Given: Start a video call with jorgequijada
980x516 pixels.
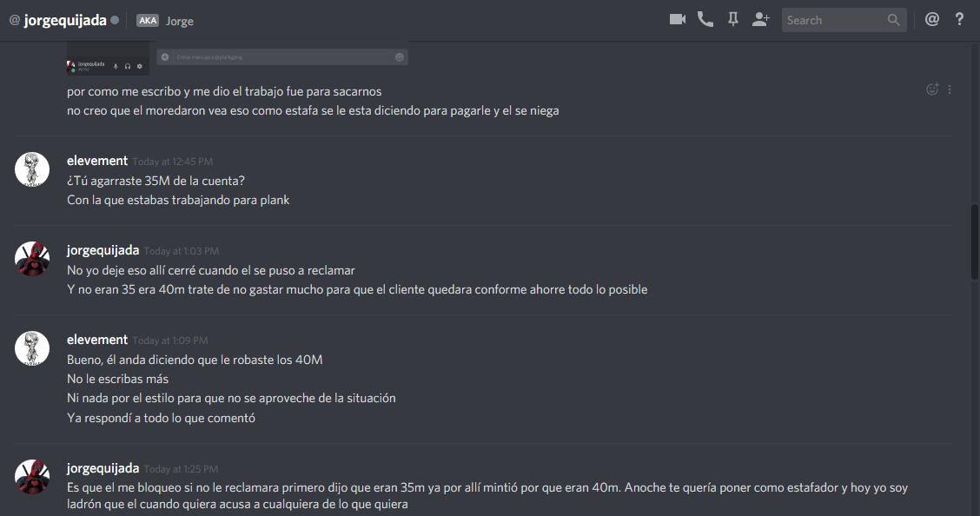Looking at the screenshot, I should click(x=678, y=19).
